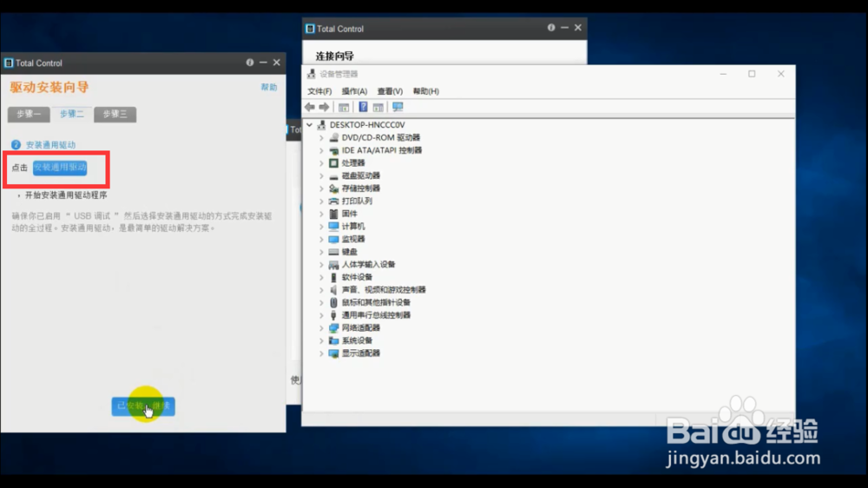The image size is (868, 488).
Task: Select the keyboard category icon
Action: pos(334,252)
